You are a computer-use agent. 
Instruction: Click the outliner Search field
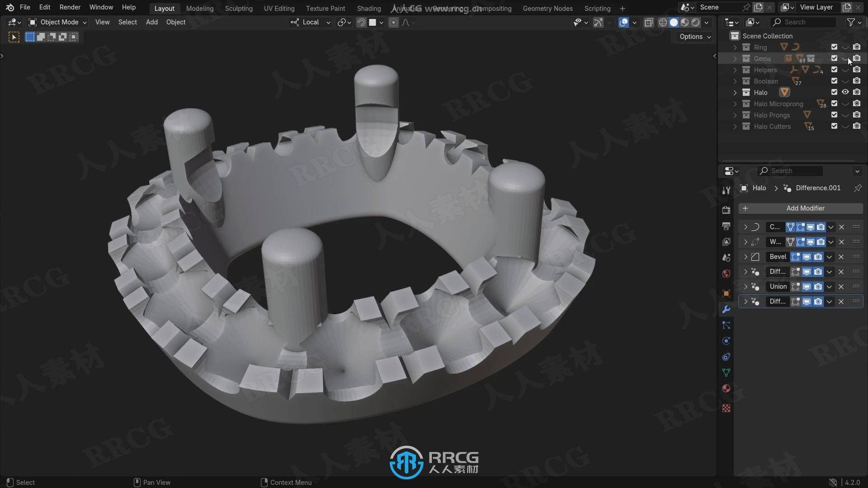804,22
